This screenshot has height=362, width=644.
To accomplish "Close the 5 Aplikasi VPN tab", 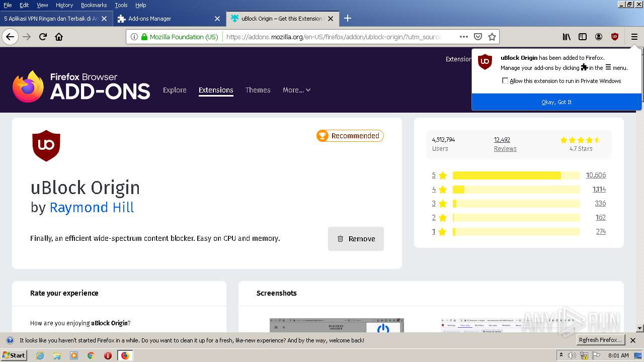I will (104, 19).
